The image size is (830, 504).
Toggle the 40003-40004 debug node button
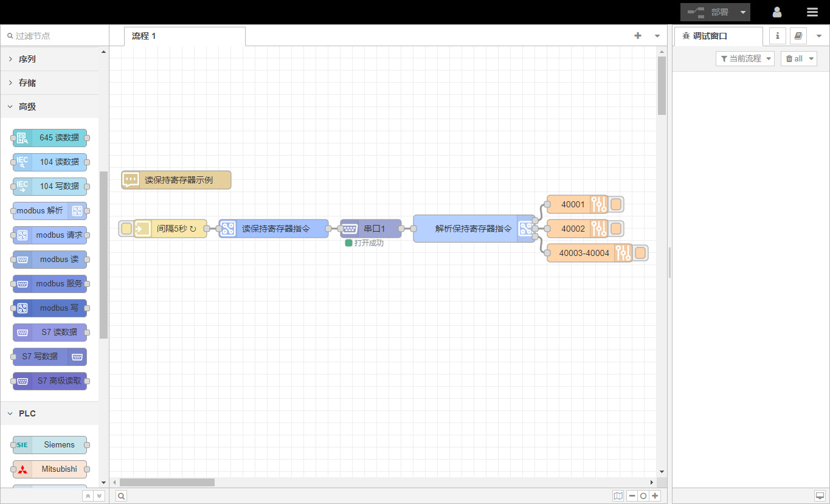(x=640, y=253)
